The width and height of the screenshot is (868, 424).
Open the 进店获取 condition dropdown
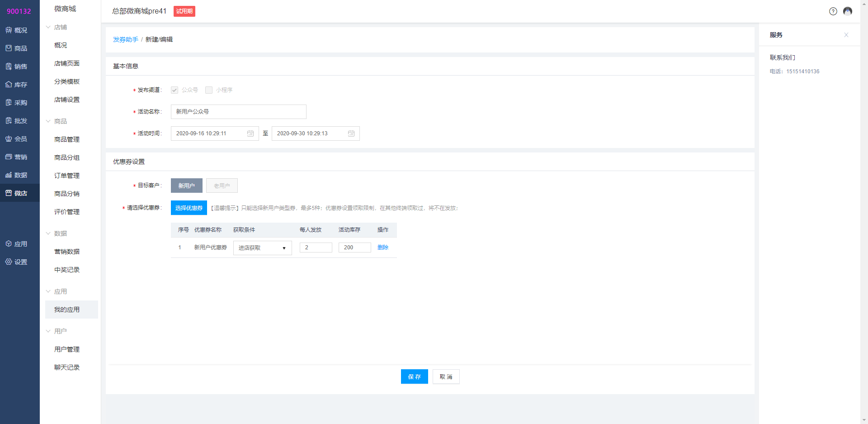pyautogui.click(x=262, y=248)
